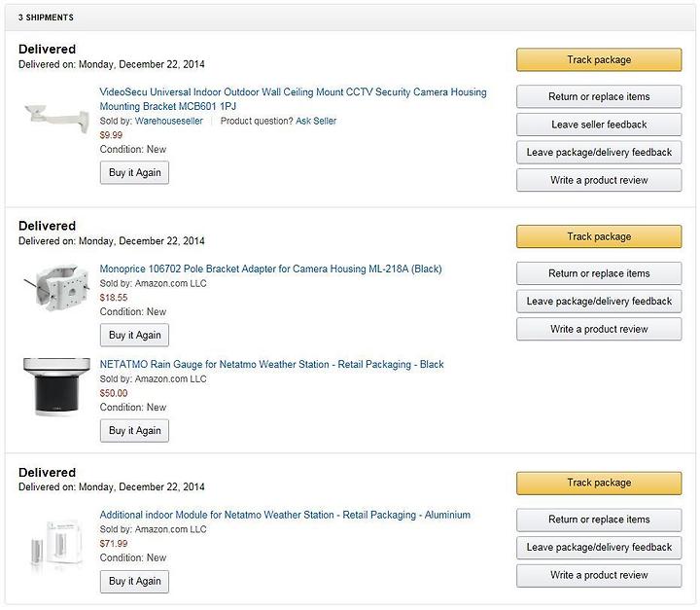The image size is (700, 610).
Task: Track package for the indoor module shipment
Action: pos(599,483)
